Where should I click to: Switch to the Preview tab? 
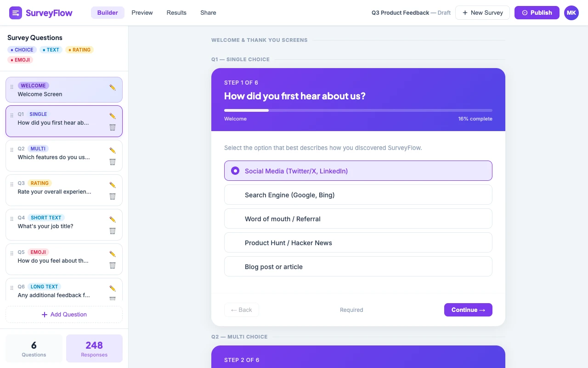click(x=142, y=12)
